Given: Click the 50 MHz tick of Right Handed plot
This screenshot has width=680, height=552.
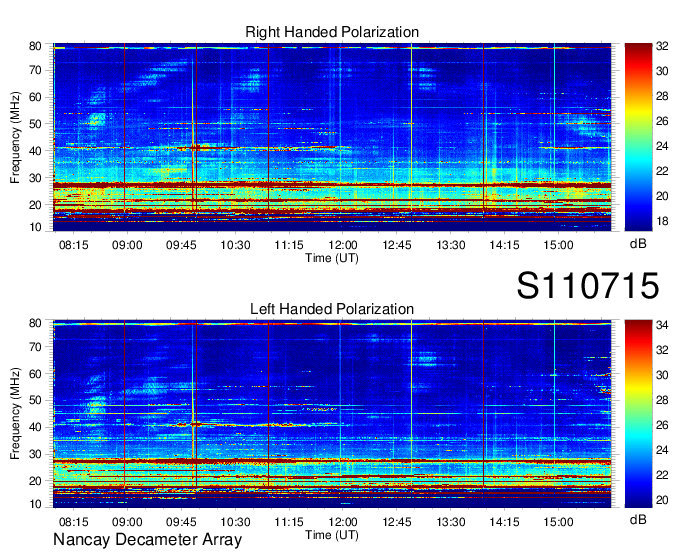Looking at the screenshot, I should (35, 124).
